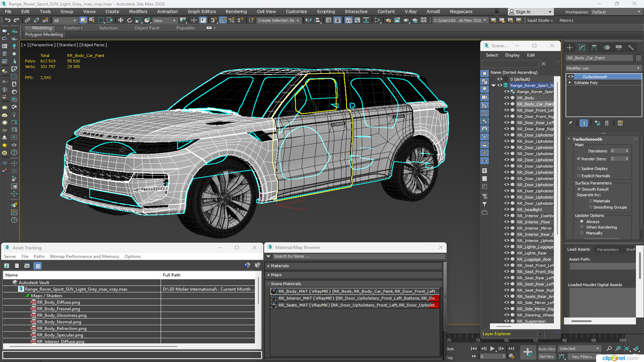The image size is (644, 362).
Task: Open the Hierarchy panel icon
Action: pyautogui.click(x=594, y=47)
